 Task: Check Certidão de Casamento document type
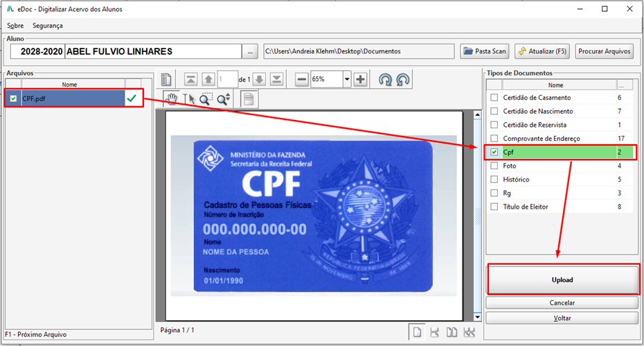(x=494, y=98)
